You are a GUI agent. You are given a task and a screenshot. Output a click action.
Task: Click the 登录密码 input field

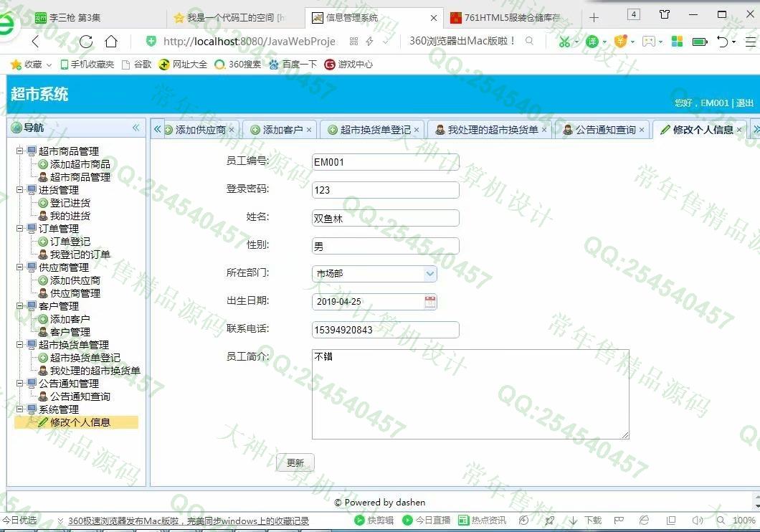click(x=385, y=190)
